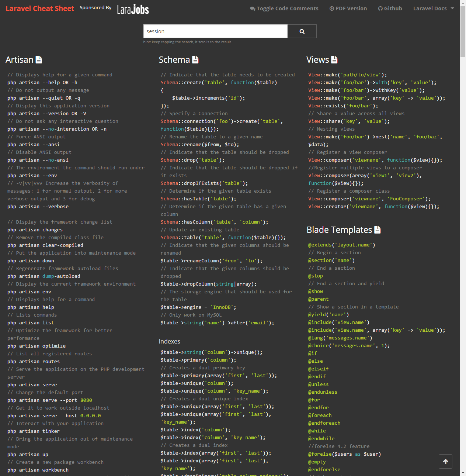Viewport: 466px width, 476px height.
Task: Click the search hint text below input
Action: tap(187, 42)
